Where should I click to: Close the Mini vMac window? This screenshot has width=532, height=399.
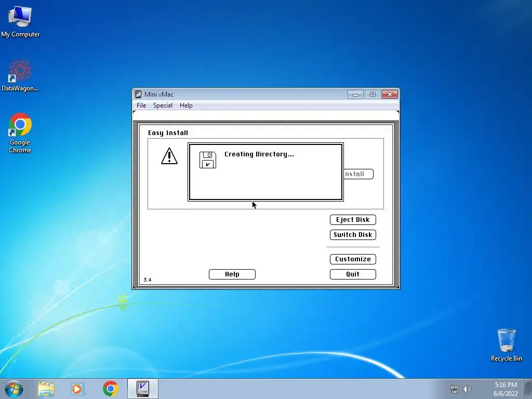click(x=390, y=95)
